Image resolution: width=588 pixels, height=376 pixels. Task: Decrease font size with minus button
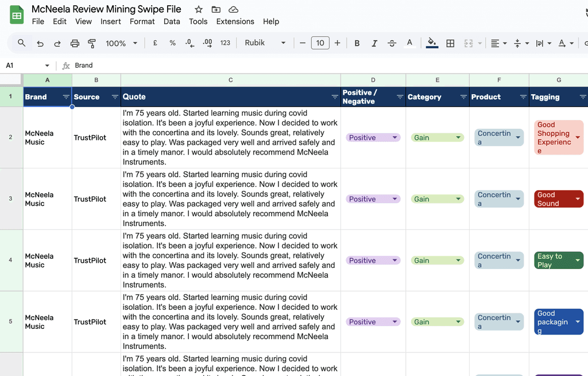(x=303, y=43)
